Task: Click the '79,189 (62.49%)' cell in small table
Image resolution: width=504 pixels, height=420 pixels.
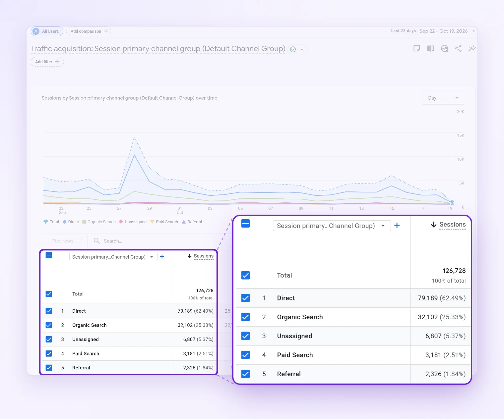Action: (195, 311)
